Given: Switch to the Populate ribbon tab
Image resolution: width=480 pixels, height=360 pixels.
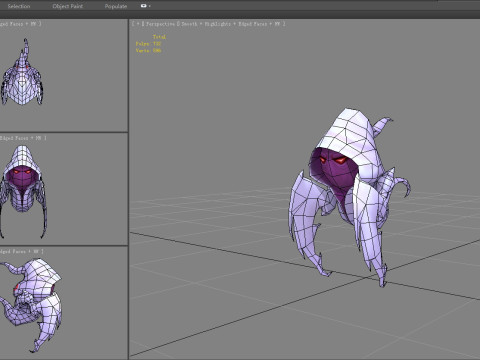Looking at the screenshot, I should pos(116,6).
